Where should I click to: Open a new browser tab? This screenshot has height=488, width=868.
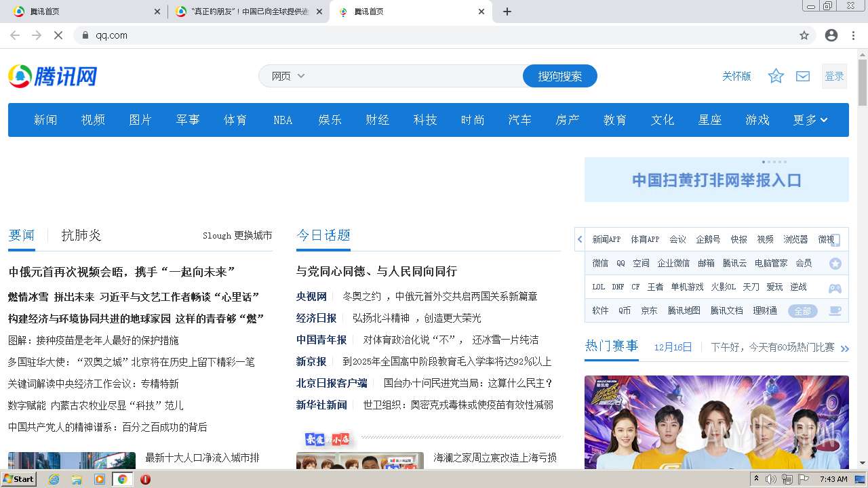507,12
